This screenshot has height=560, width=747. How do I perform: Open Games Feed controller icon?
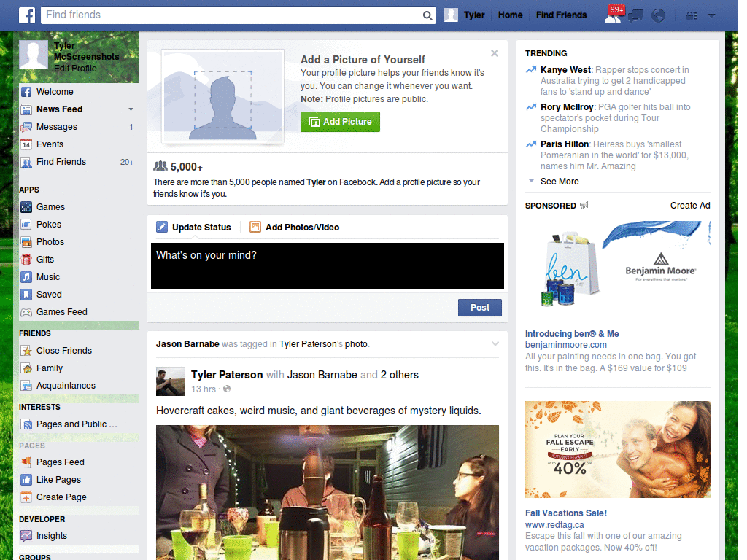tap(26, 312)
